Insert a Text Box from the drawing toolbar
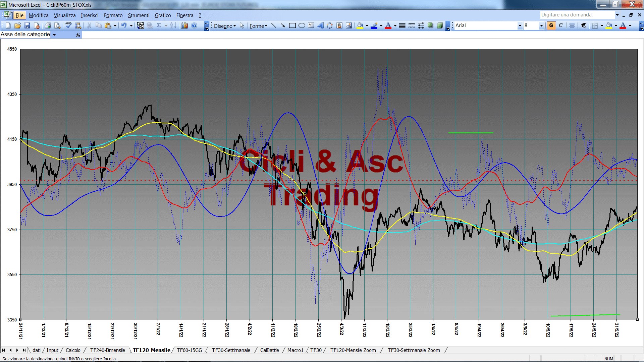Image resolution: width=644 pixels, height=362 pixels. pos(311,25)
